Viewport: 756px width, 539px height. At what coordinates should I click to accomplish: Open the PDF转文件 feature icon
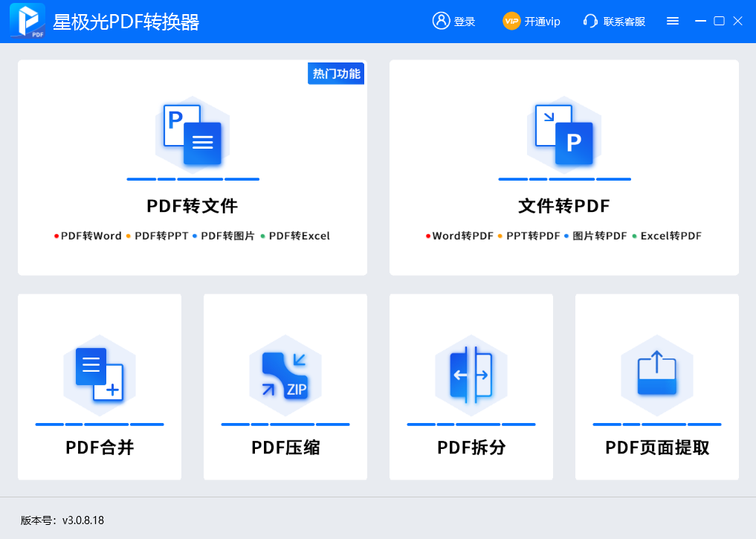[192, 134]
